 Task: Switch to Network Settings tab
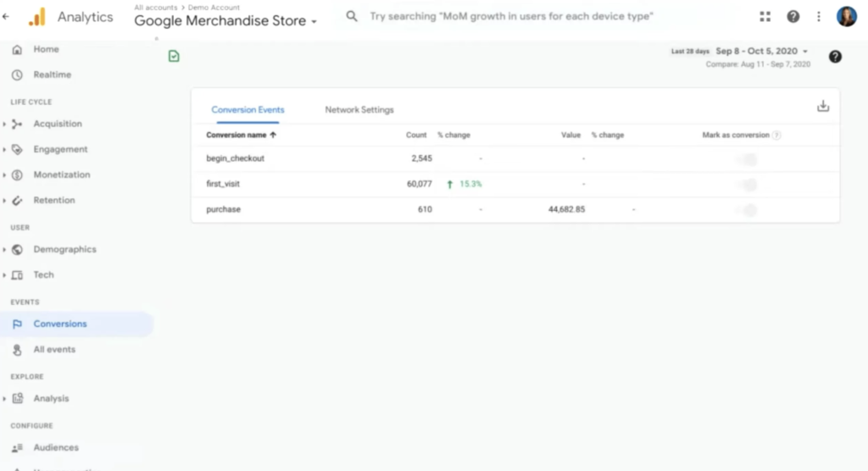359,109
